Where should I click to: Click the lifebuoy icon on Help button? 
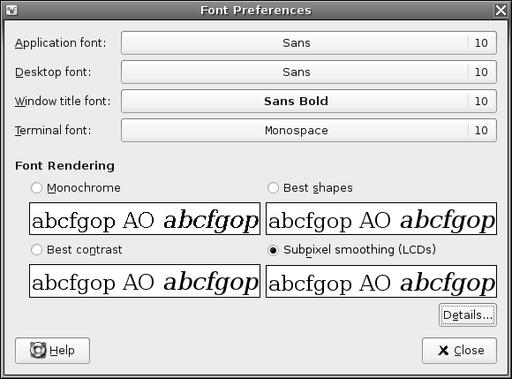pyautogui.click(x=38, y=350)
